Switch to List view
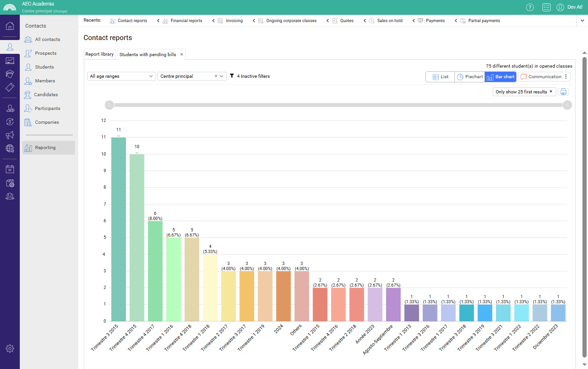 (x=440, y=77)
